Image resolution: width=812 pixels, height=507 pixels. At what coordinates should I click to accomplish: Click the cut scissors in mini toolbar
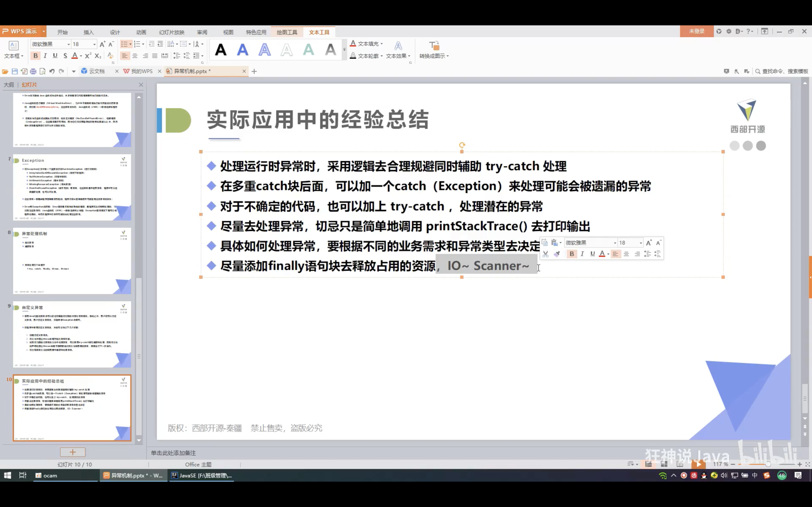coord(545,254)
